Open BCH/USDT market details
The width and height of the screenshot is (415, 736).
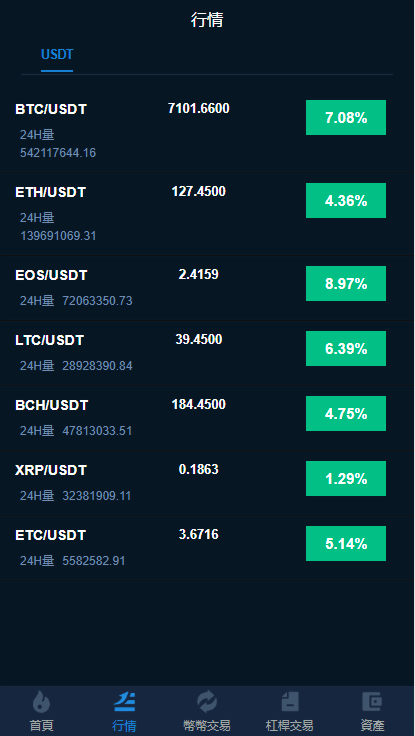[208, 418]
